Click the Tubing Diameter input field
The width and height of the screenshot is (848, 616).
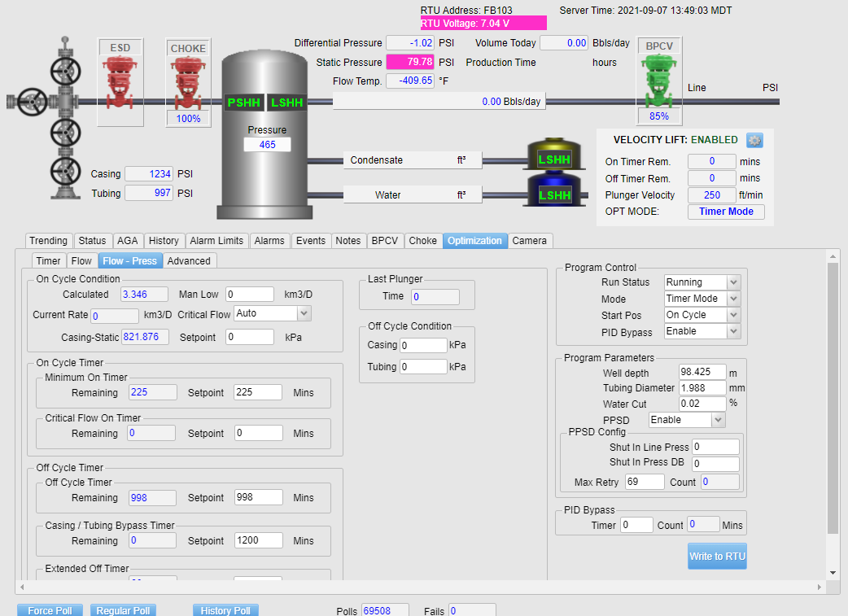(x=702, y=388)
